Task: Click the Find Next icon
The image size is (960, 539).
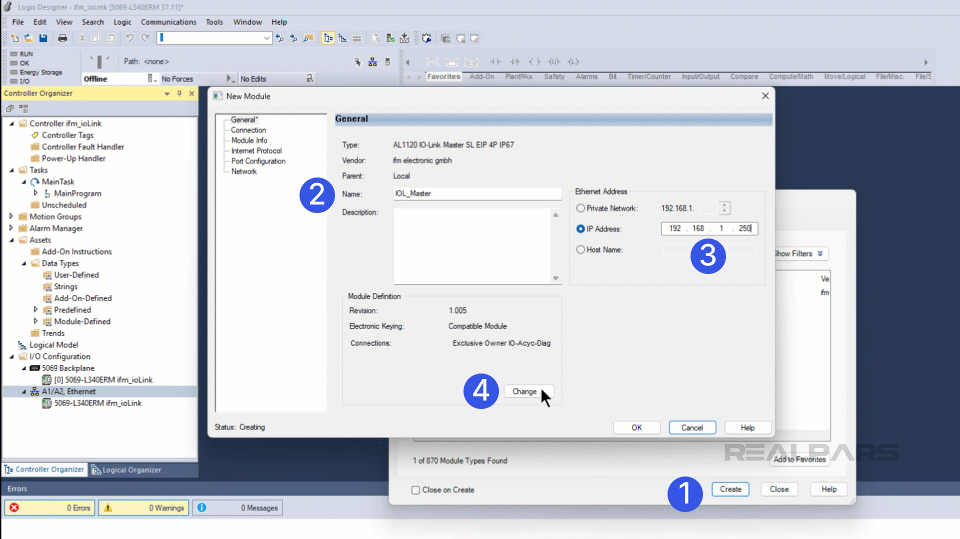Action: pyautogui.click(x=294, y=38)
